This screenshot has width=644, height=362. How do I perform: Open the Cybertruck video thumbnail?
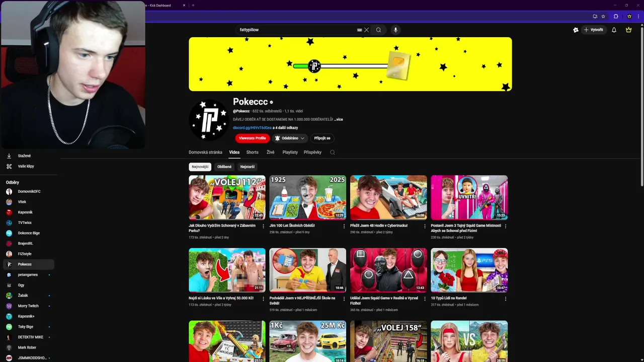(x=388, y=198)
